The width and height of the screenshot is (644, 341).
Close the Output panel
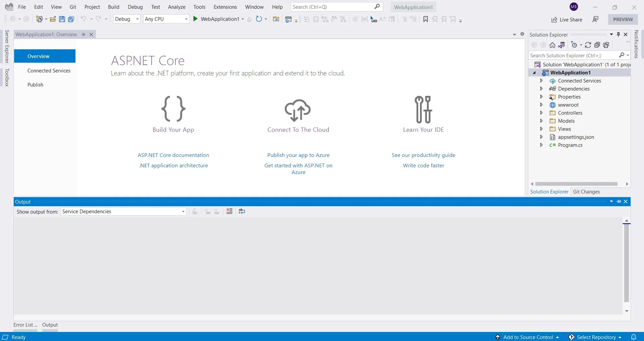coord(626,202)
